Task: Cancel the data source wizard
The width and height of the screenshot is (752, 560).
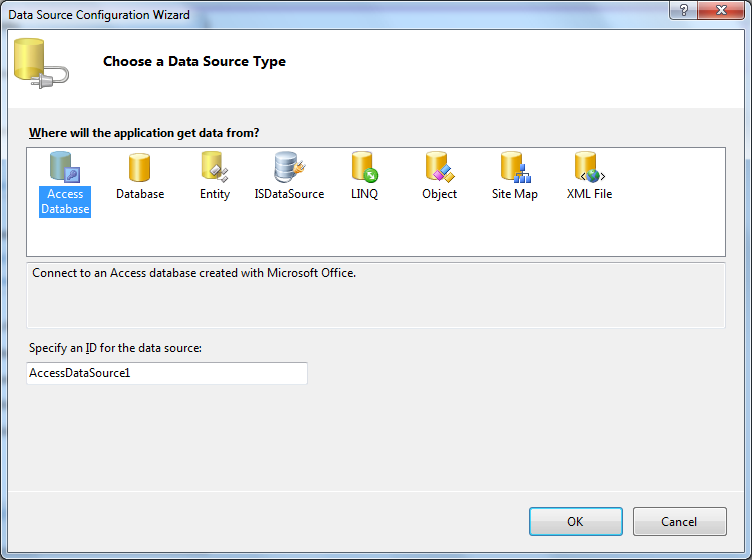Action: point(679,521)
